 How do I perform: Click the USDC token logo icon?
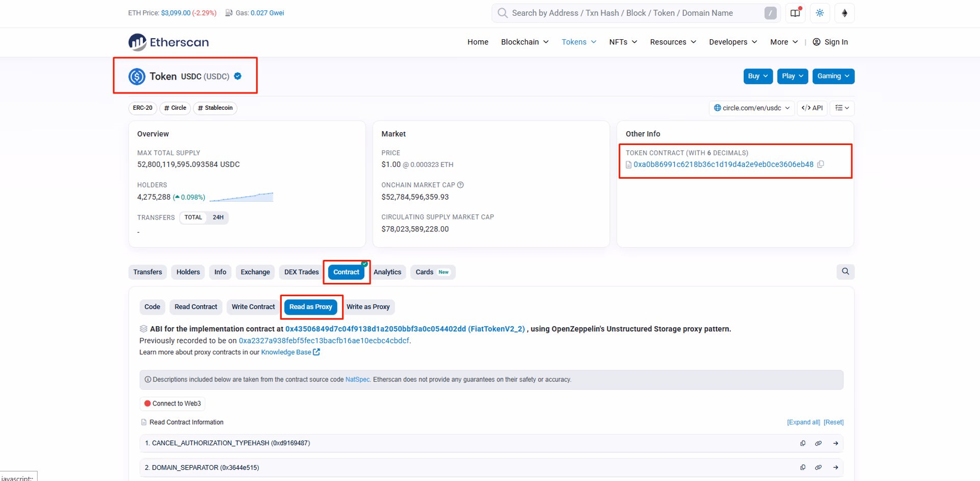point(137,77)
